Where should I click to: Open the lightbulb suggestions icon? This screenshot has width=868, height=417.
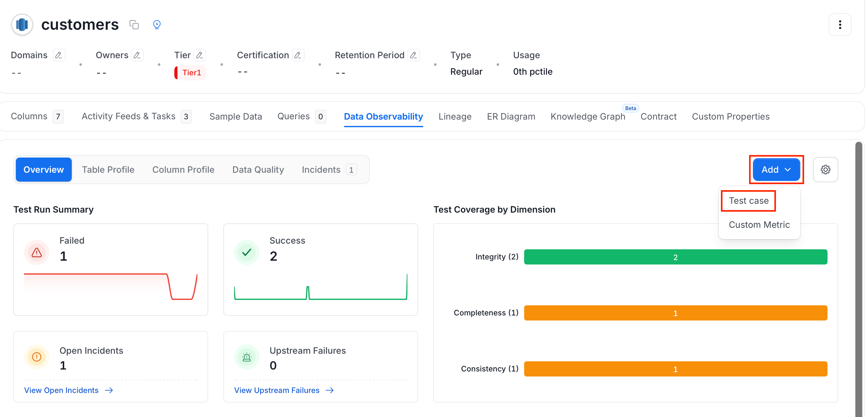coord(157,25)
